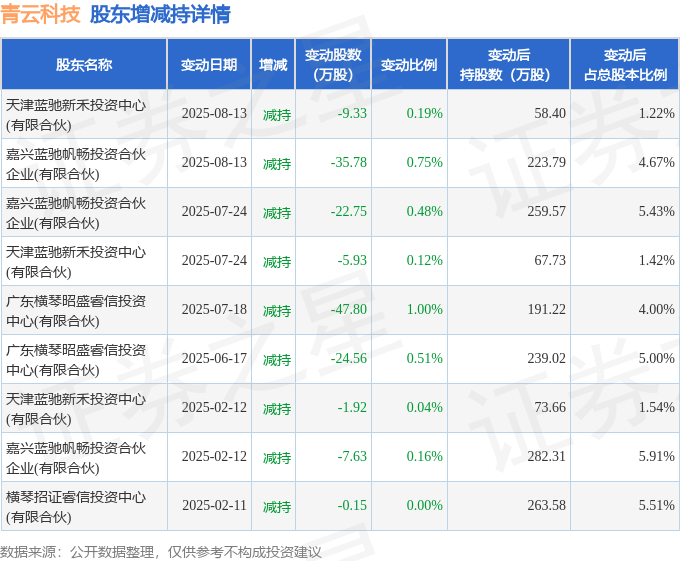Click the 青云科技 title text
Viewport: 680px width, 561px height.
(x=40, y=14)
